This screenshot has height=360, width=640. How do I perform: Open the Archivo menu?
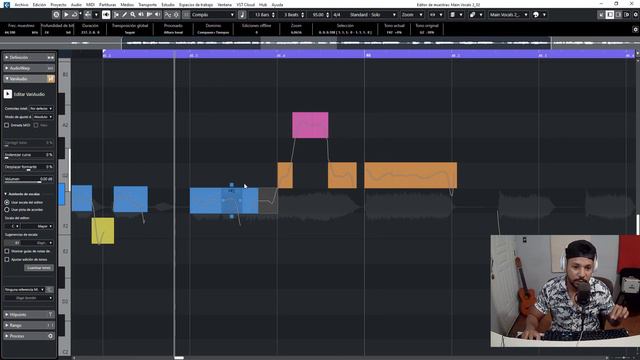pyautogui.click(x=22, y=4)
